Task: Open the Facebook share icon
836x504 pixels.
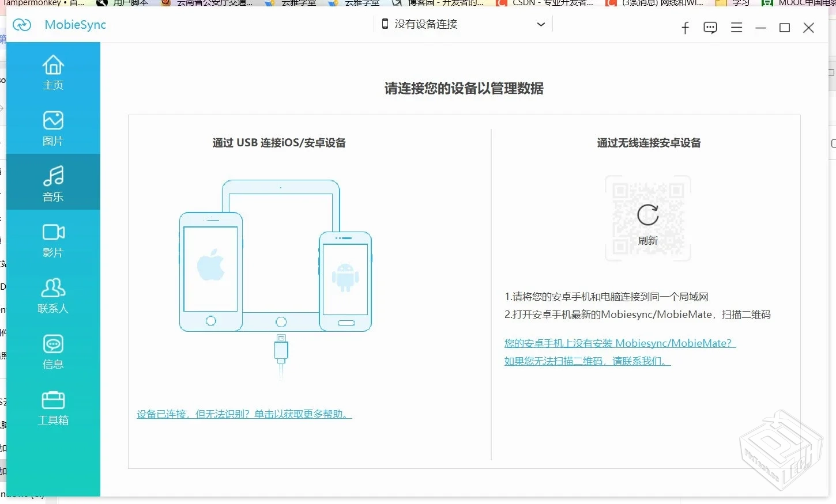Action: point(685,28)
